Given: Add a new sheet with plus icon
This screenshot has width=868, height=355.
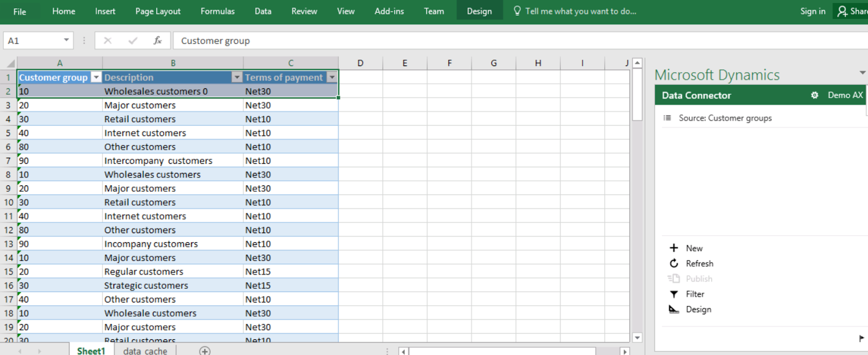Looking at the screenshot, I should [205, 351].
